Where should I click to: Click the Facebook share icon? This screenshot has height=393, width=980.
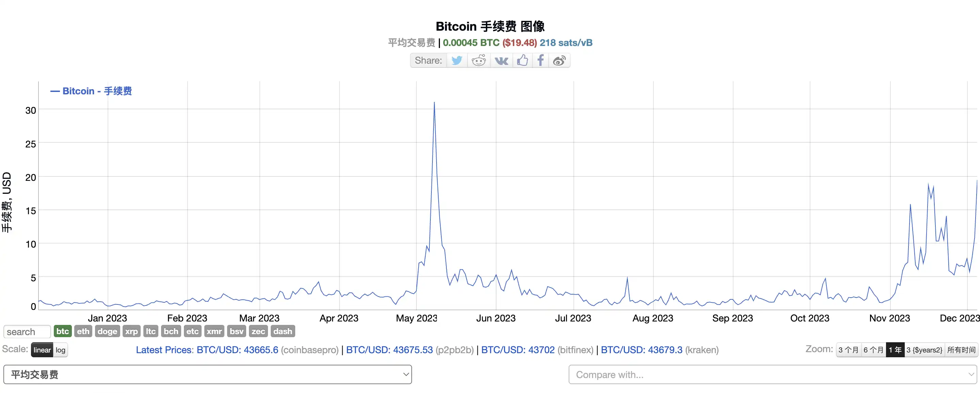click(540, 60)
